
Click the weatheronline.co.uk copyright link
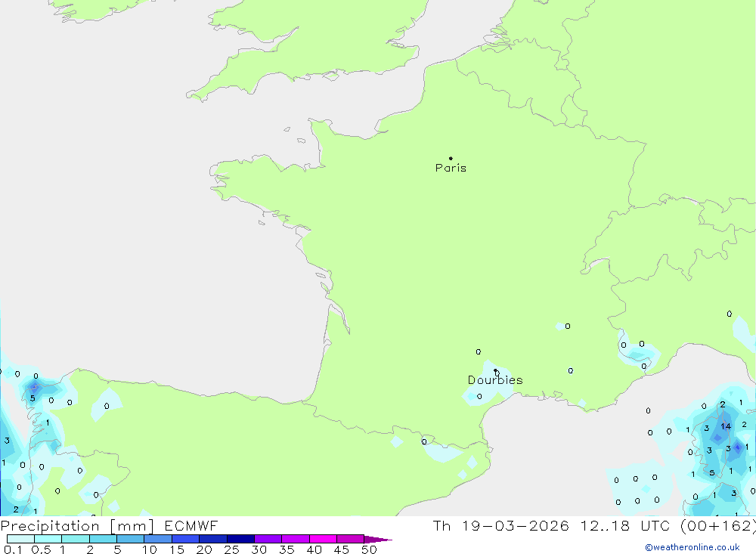692,547
